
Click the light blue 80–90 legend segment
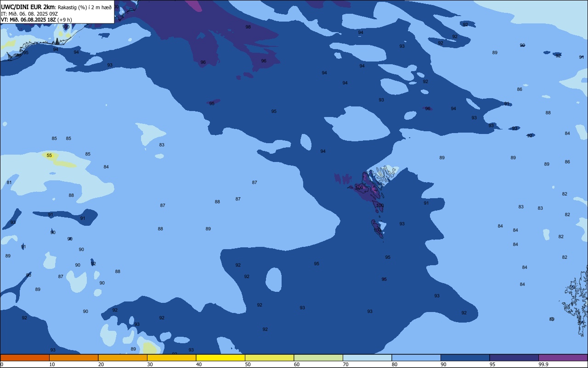tap(416, 357)
